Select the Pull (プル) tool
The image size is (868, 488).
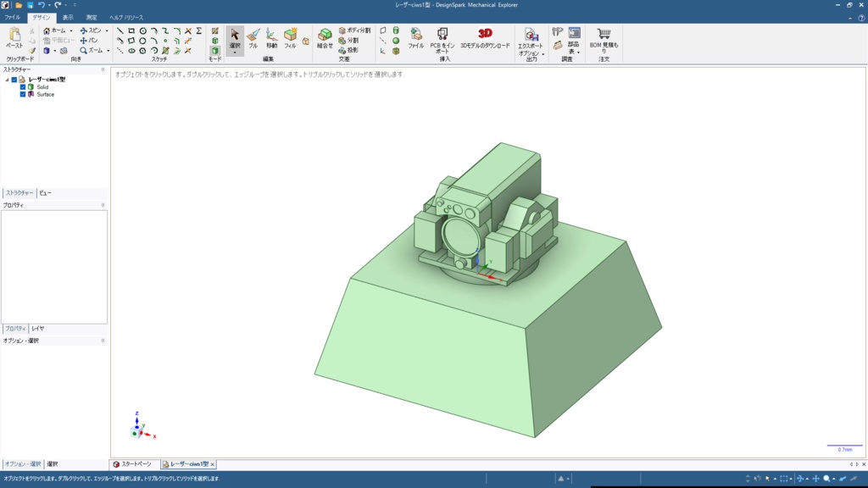[253, 37]
